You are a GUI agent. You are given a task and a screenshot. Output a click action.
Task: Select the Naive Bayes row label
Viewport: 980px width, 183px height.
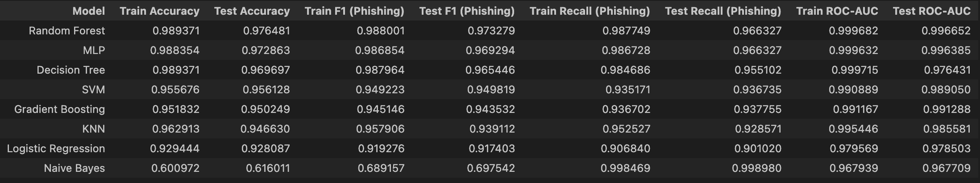click(74, 168)
